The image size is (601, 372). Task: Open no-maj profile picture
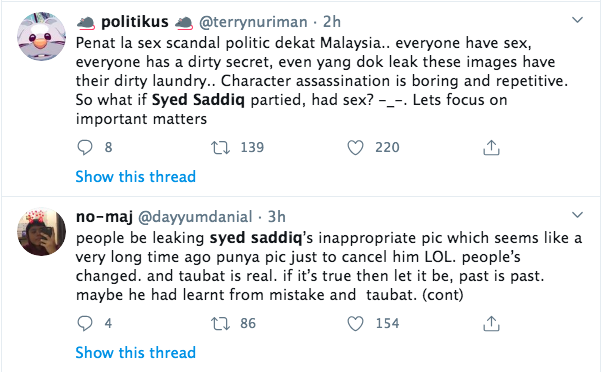tap(41, 232)
